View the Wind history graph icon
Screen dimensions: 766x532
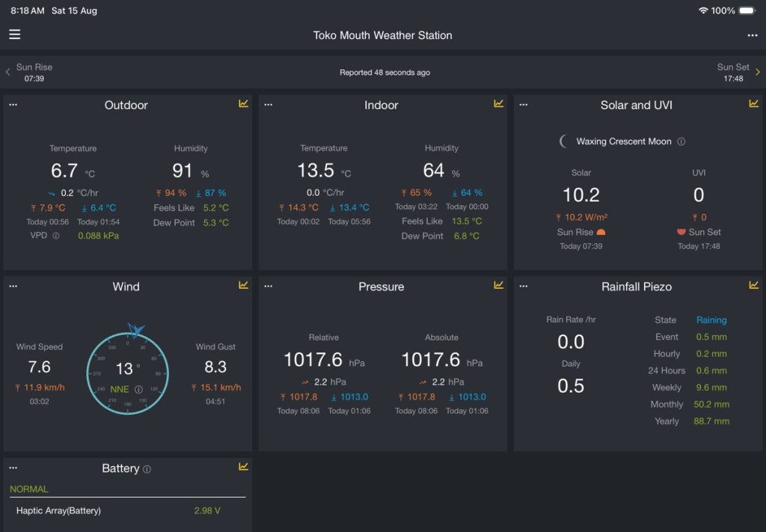243,285
